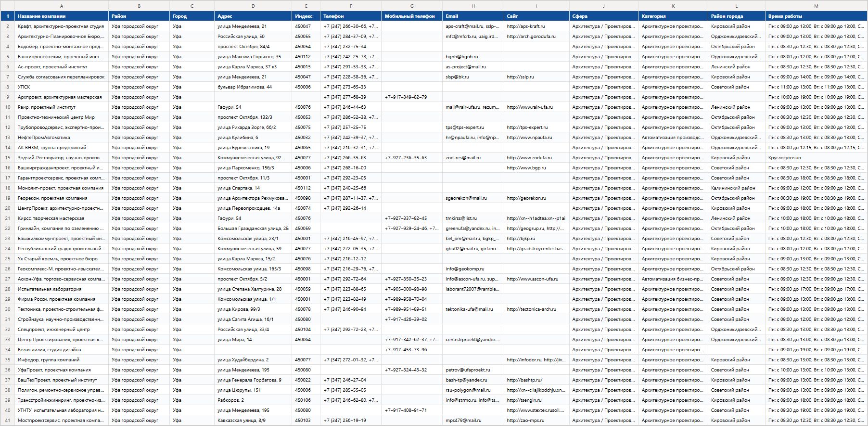This screenshot has width=868, height=434.
Task: Click "Октябрьский район" cell in row 4
Action: click(737, 46)
